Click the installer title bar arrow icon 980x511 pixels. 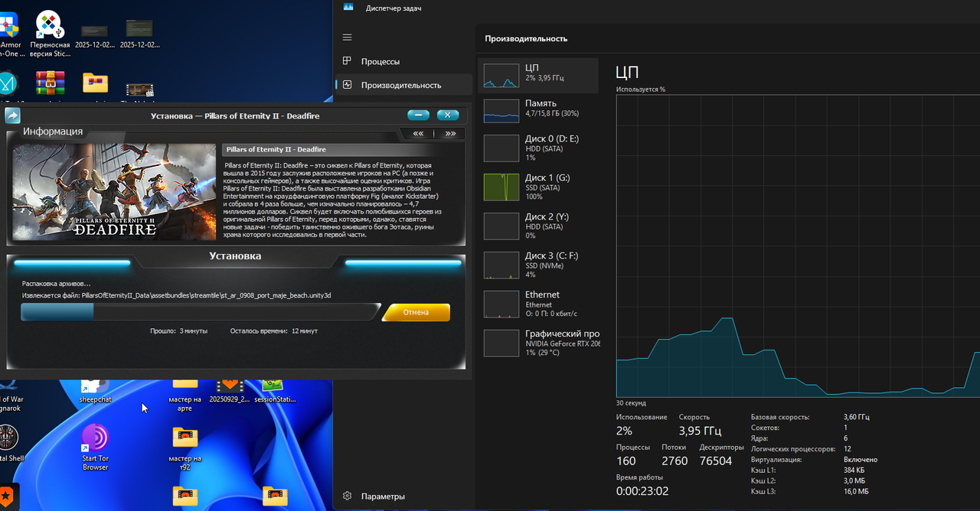pos(12,116)
